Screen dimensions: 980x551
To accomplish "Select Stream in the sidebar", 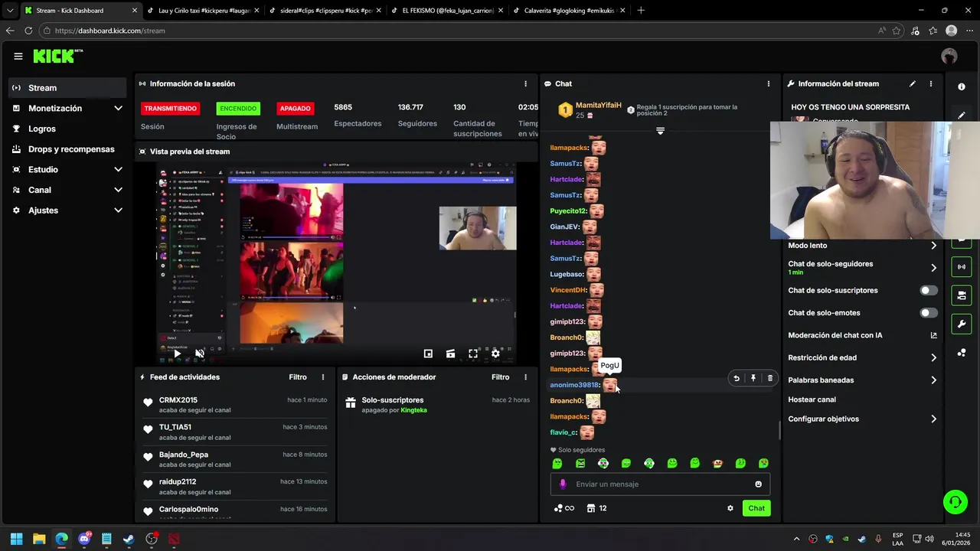I will tap(67, 87).
